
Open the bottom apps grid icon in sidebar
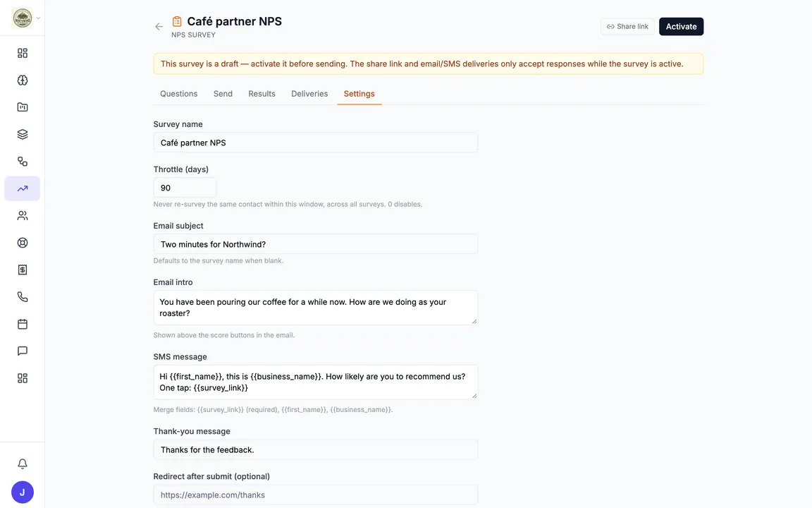click(23, 378)
